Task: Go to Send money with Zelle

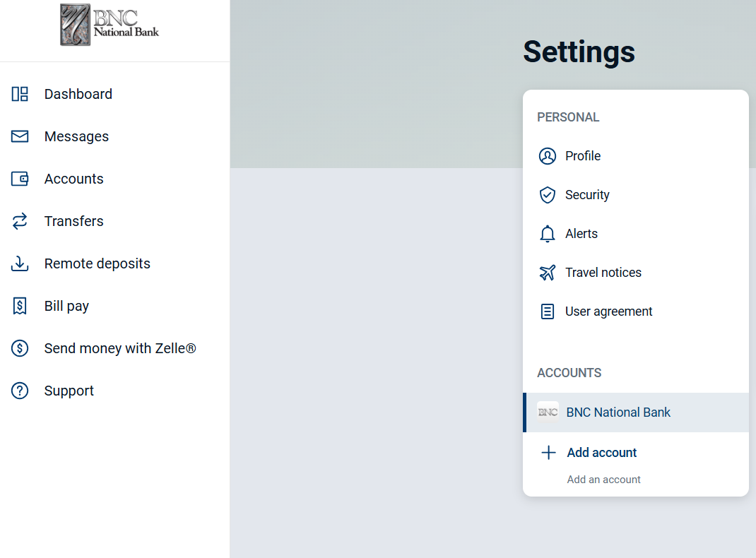Action: point(120,348)
